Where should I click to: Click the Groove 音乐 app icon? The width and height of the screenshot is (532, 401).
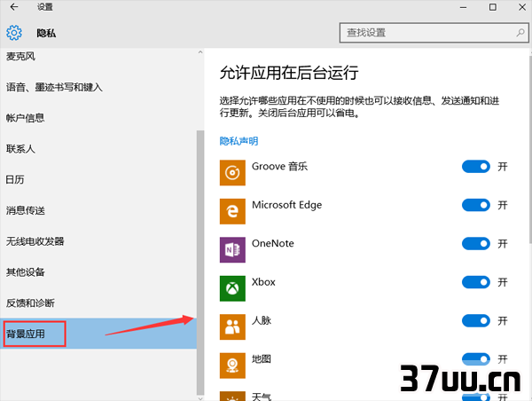pos(232,173)
